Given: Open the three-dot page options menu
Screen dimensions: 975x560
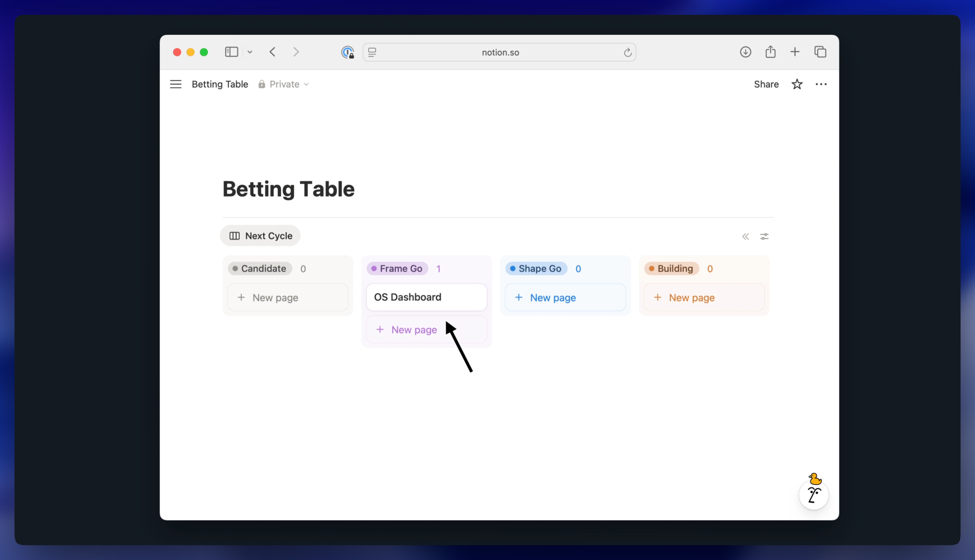Looking at the screenshot, I should (821, 84).
